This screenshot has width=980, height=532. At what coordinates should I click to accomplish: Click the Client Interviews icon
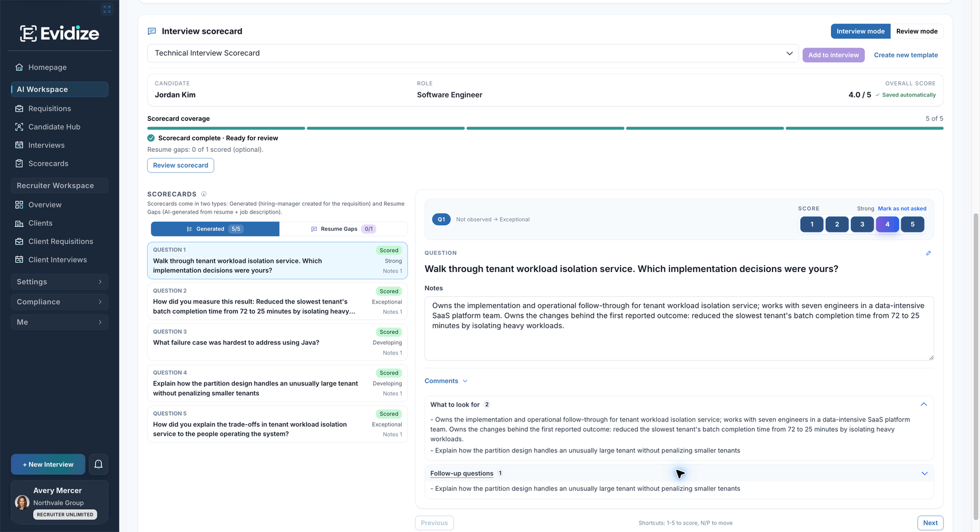(19, 259)
